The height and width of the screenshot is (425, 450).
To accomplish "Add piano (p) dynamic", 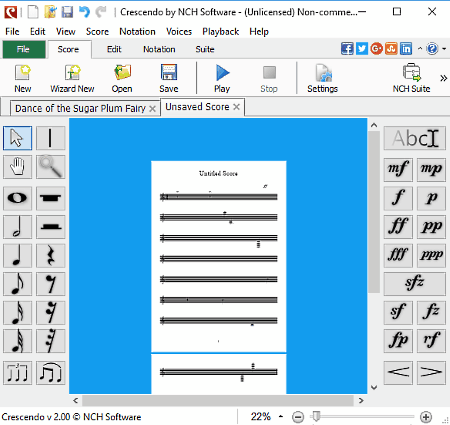I will (x=431, y=198).
